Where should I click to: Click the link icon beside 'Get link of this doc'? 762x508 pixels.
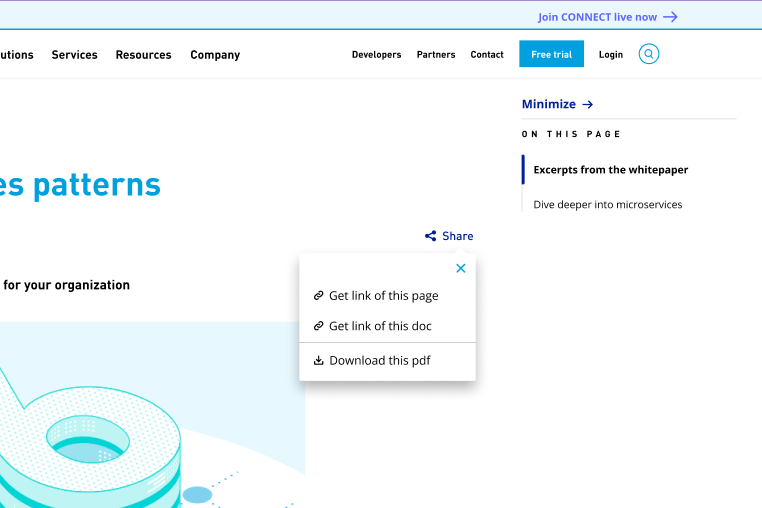(318, 326)
